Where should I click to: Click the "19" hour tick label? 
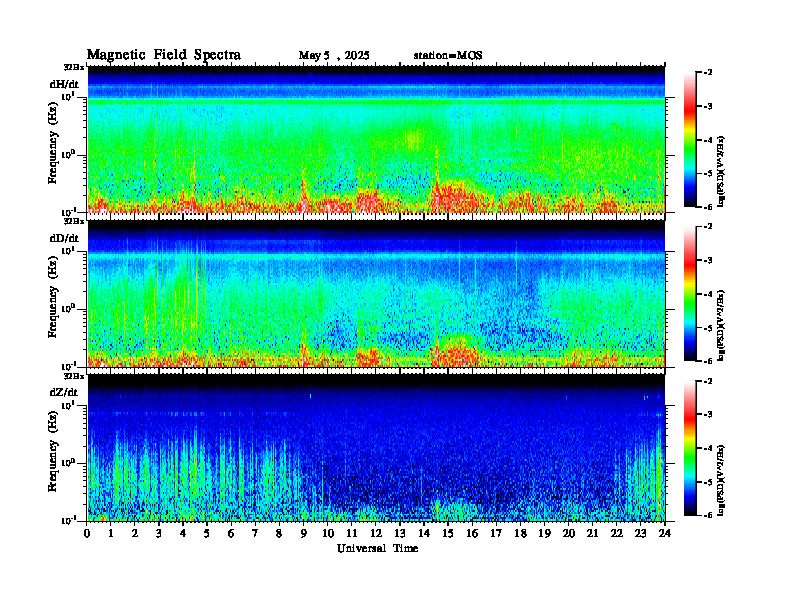[x=544, y=533]
